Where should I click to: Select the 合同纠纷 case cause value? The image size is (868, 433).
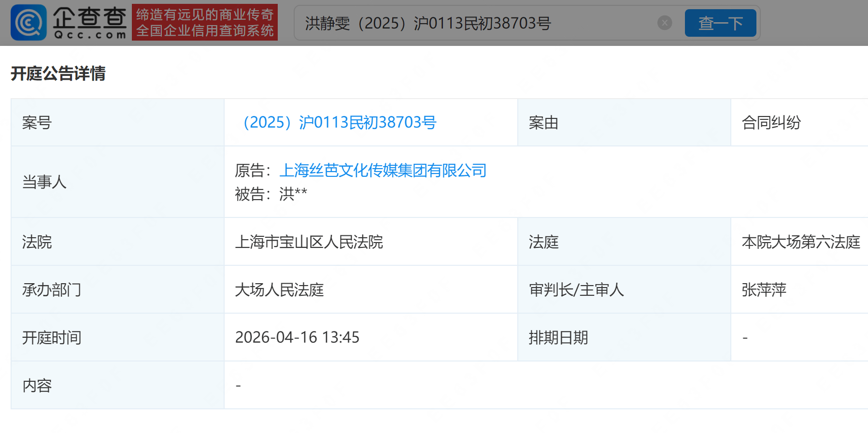click(x=771, y=123)
